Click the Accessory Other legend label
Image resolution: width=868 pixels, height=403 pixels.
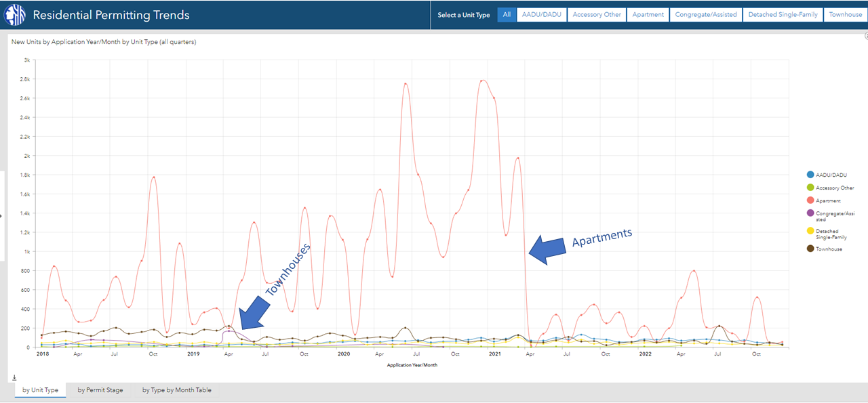click(835, 188)
